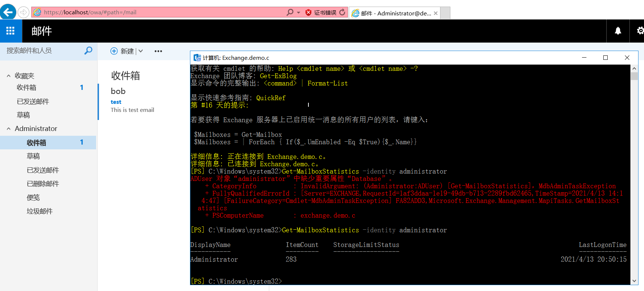Open the settings gear icon
Screen dimensions: 644x291
point(640,31)
